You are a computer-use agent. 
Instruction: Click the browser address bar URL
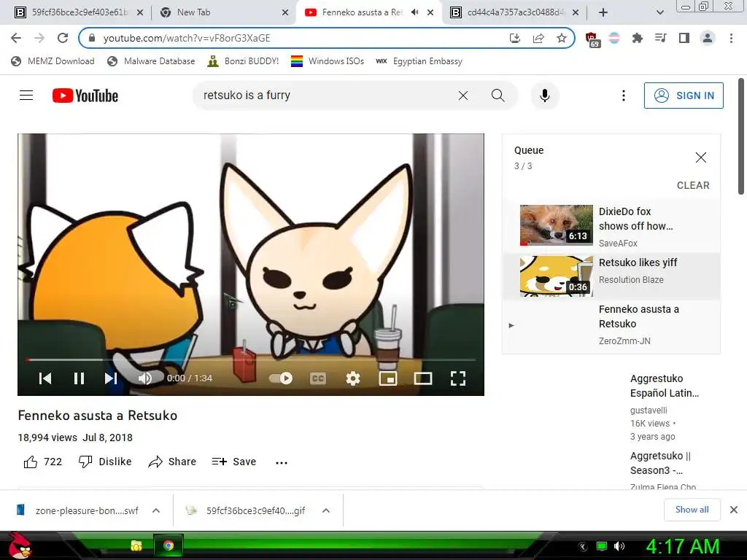tap(187, 38)
